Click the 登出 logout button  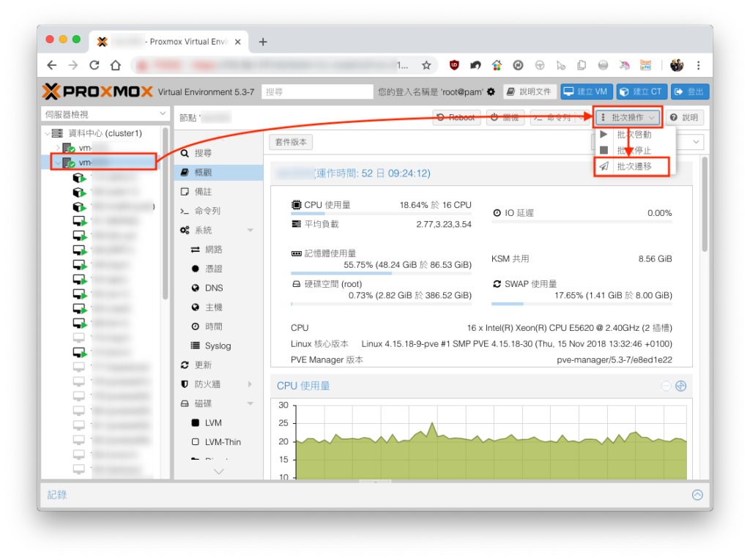[690, 92]
